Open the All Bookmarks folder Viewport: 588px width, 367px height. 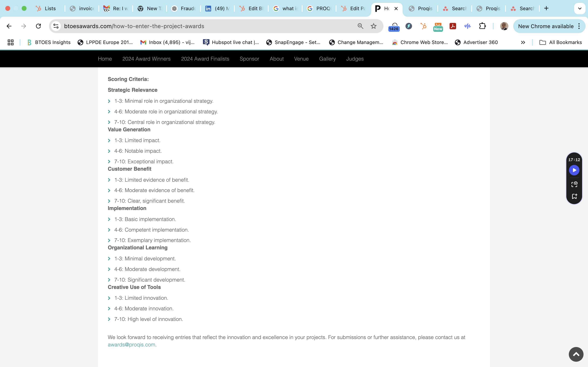click(561, 42)
